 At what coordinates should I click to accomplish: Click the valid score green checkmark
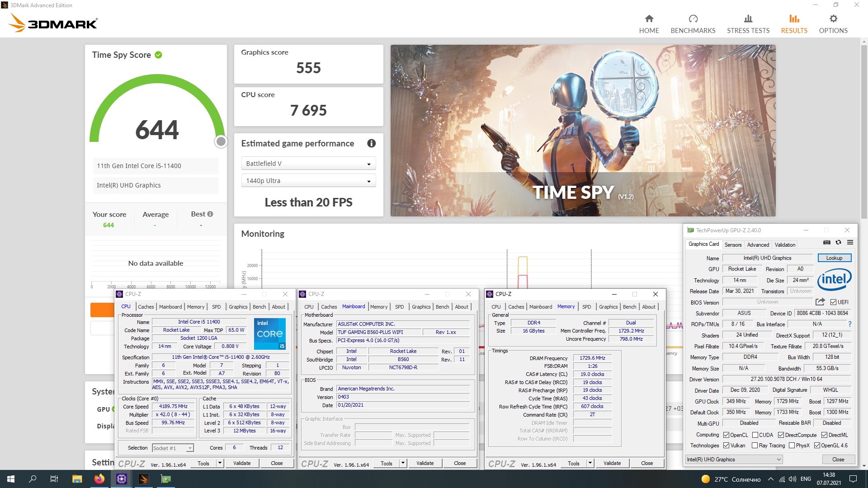pyautogui.click(x=158, y=55)
